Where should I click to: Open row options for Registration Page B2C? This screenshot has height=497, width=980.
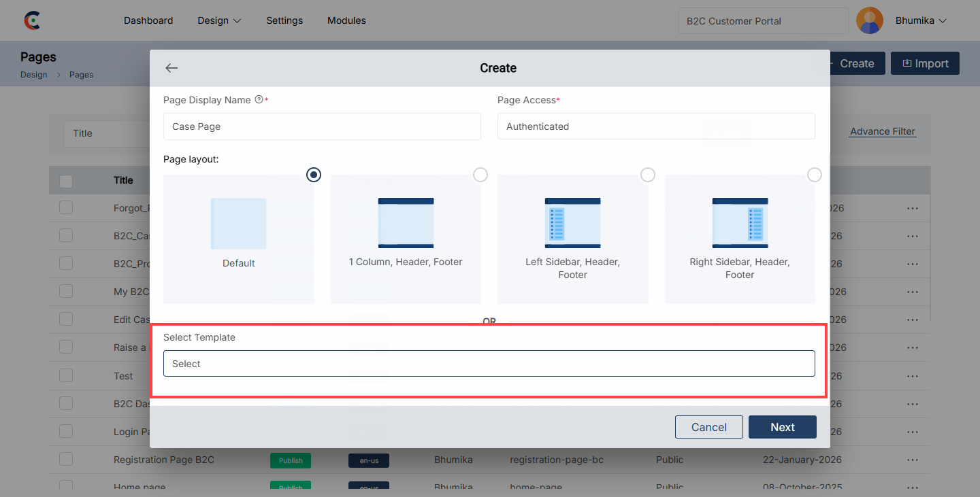pos(913,460)
